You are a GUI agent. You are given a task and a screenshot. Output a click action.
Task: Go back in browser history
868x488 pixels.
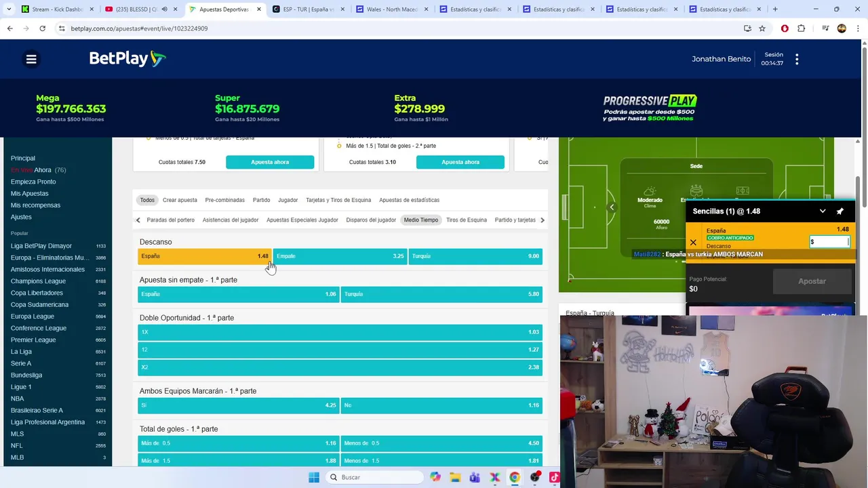(x=9, y=28)
